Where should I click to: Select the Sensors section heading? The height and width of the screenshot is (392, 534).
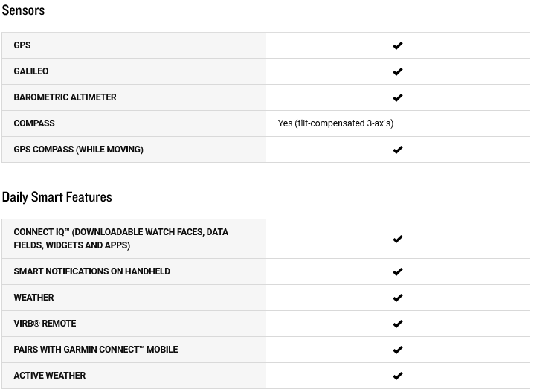tap(24, 10)
